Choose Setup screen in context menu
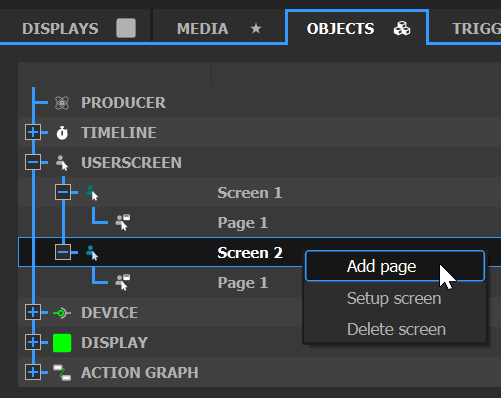Viewport: 501px width, 398px height. point(395,298)
